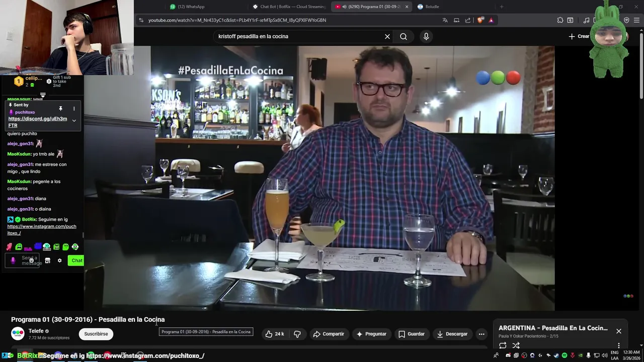Click username alejo_gon31 on the diana message

pos(20,199)
